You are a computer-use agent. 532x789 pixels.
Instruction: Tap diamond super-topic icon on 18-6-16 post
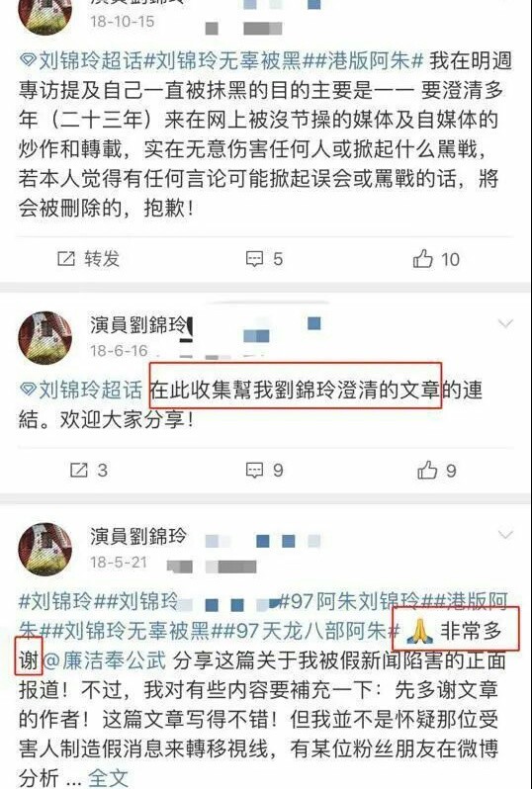point(28,390)
